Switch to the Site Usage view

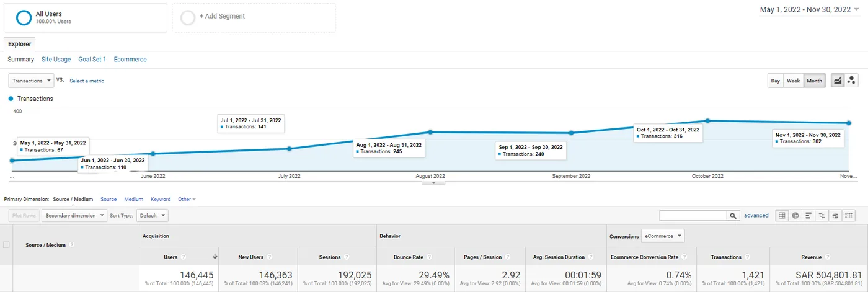pyautogui.click(x=56, y=60)
